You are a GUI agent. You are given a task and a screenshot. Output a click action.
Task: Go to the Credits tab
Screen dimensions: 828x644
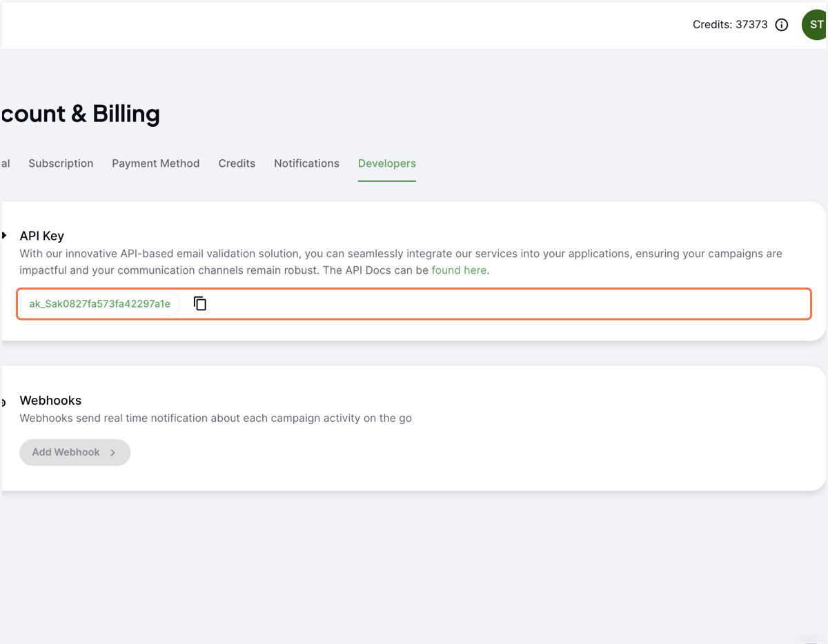[x=237, y=163]
